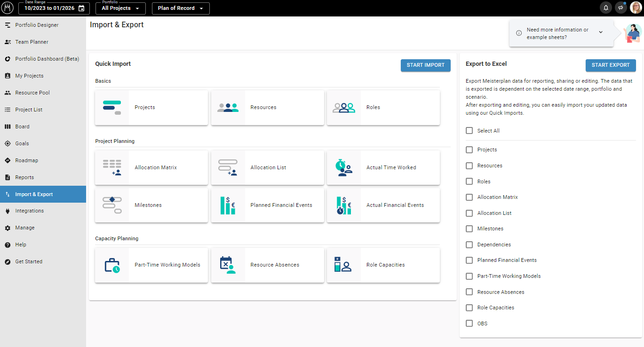The height and width of the screenshot is (347, 644).
Task: Open the Import & Export menu item
Action: pos(43,194)
